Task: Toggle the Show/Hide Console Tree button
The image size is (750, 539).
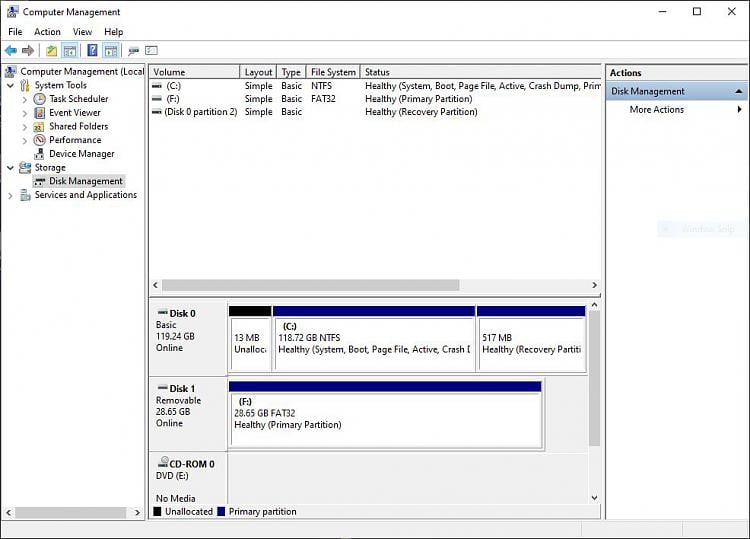Action: pyautogui.click(x=70, y=50)
